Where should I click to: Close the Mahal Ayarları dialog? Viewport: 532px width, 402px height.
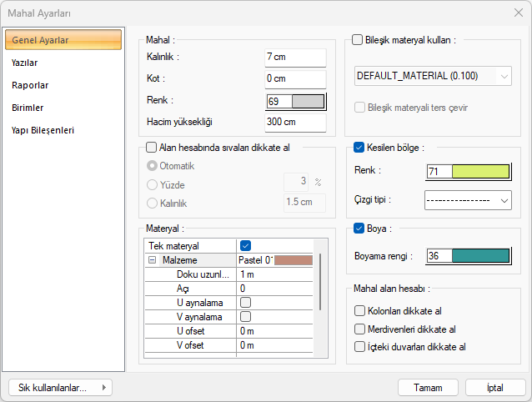click(518, 13)
